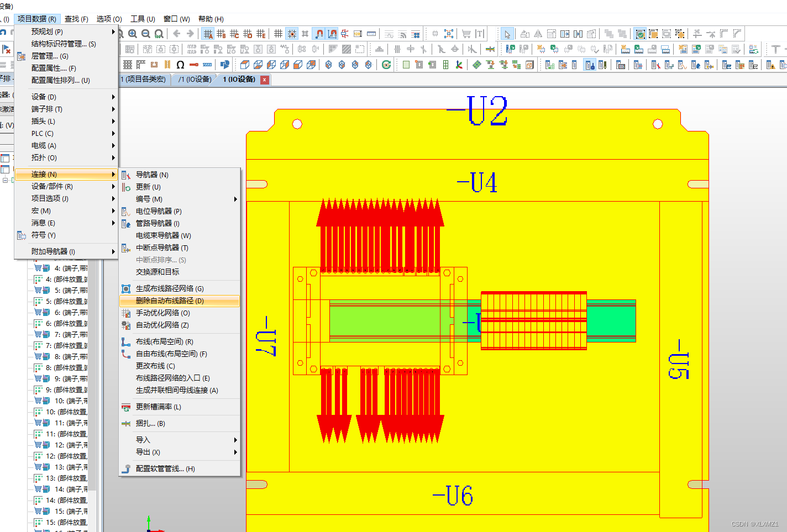
Task: Toggle grid E in toolbar
Action: point(261,34)
